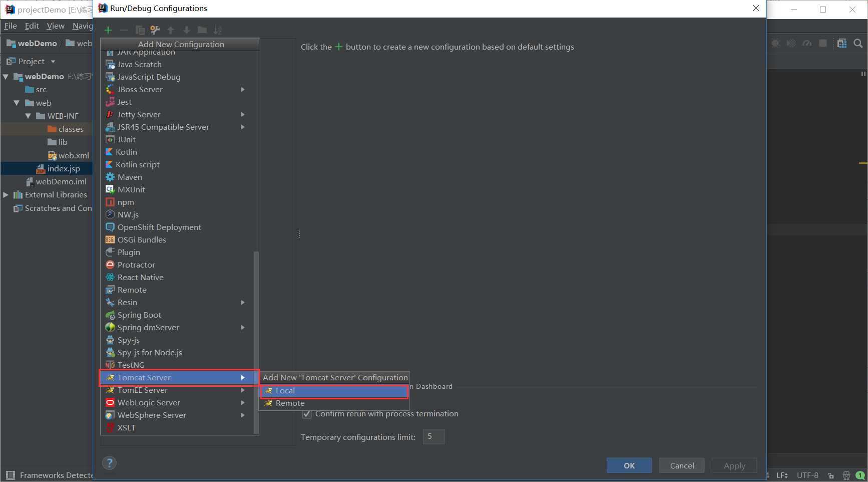
Task: Click the Cancel button
Action: (682, 465)
